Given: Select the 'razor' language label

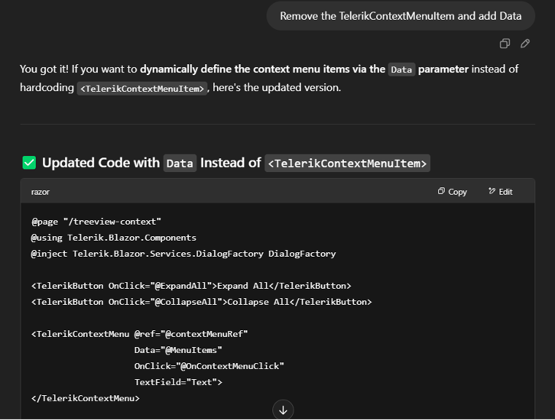Looking at the screenshot, I should (40, 192).
